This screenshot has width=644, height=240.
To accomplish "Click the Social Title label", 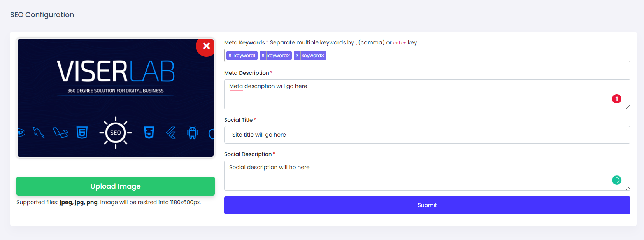I will point(238,120).
